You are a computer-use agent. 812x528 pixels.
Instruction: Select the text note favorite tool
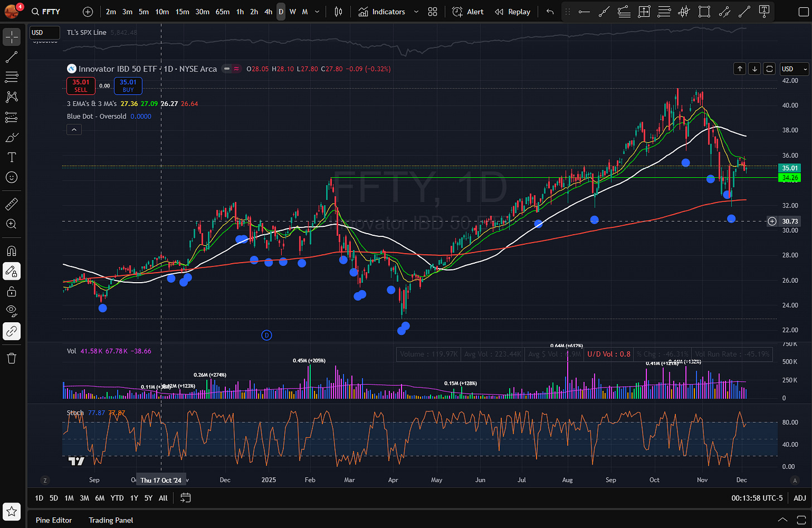coord(765,12)
